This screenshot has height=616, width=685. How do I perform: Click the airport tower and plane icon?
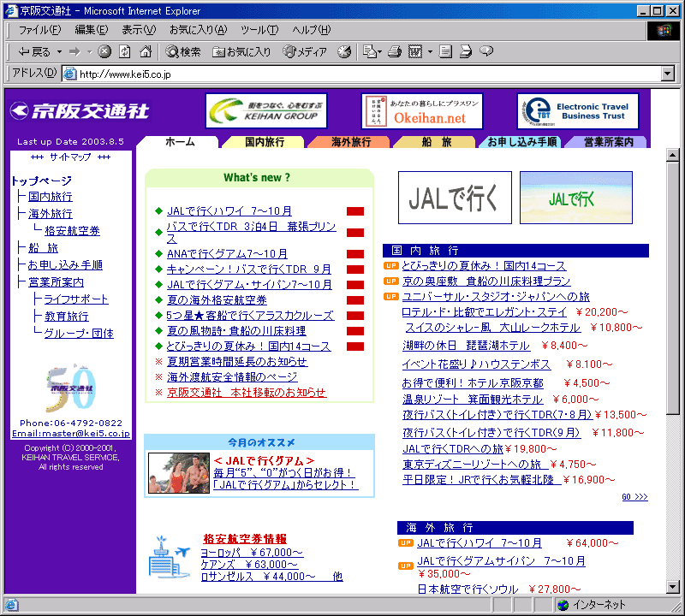(170, 558)
